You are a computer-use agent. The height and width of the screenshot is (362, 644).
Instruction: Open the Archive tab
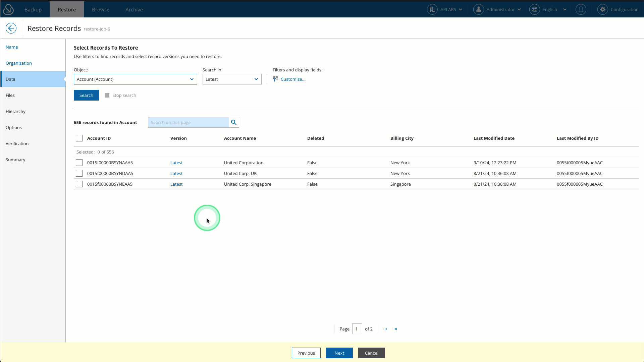[134, 9]
